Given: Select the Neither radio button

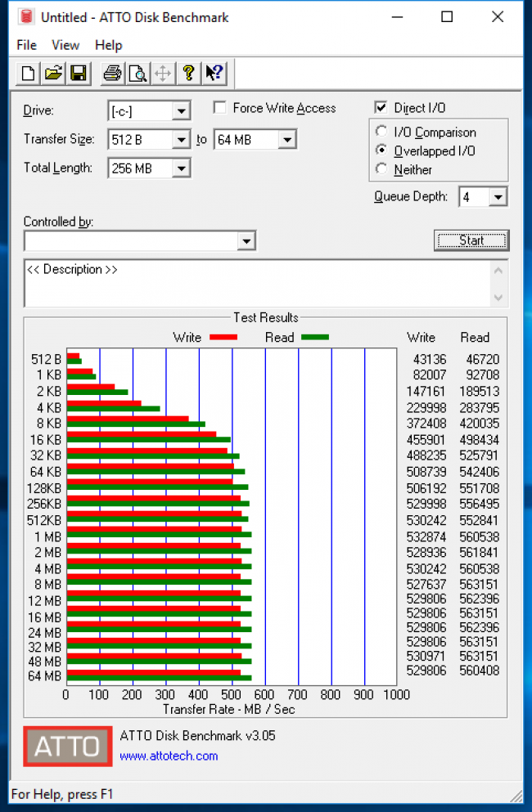Looking at the screenshot, I should pyautogui.click(x=381, y=168).
